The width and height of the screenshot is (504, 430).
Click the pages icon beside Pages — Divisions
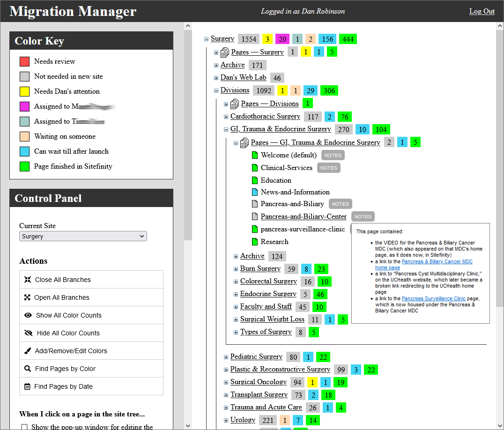click(234, 103)
